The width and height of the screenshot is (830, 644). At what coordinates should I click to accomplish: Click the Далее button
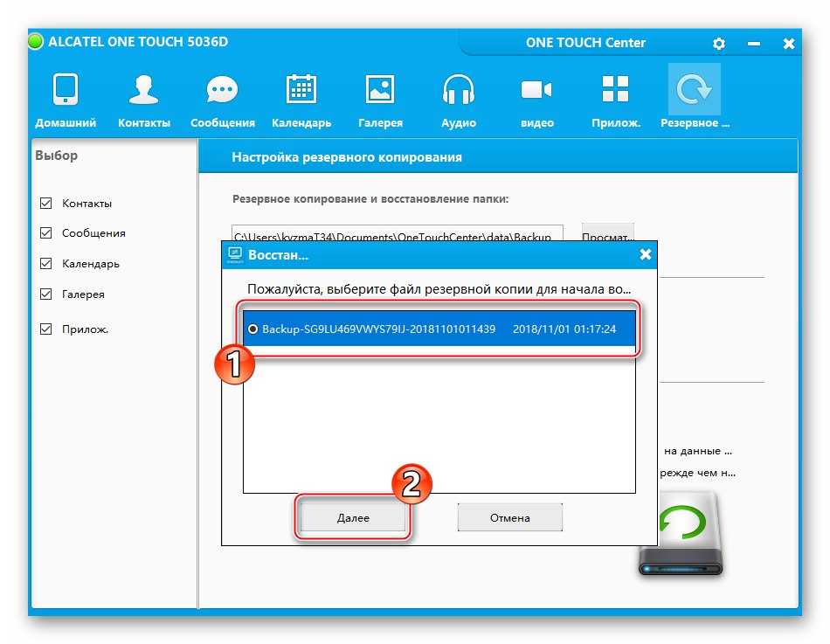(x=353, y=517)
